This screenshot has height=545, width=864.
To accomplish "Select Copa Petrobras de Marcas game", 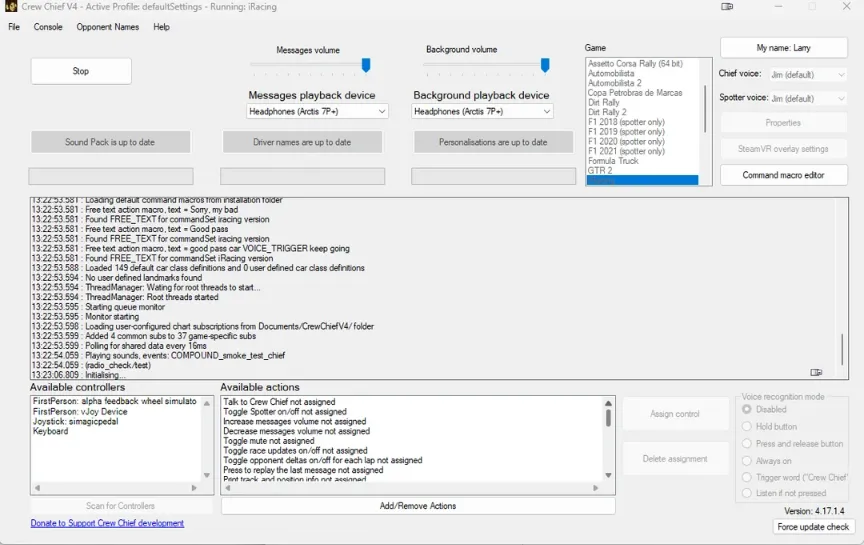I will coord(635,93).
